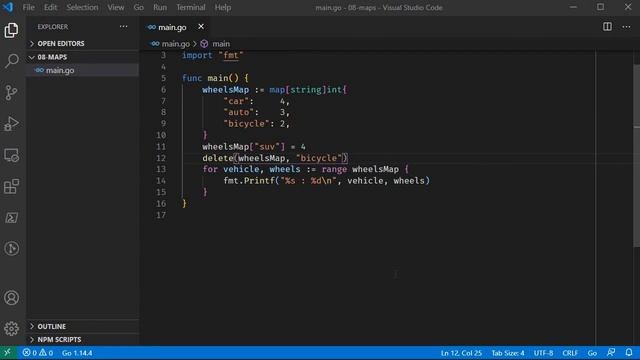Open the errors and warnings count in status bar
Viewport: 640px width, 360px height.
(x=38, y=353)
